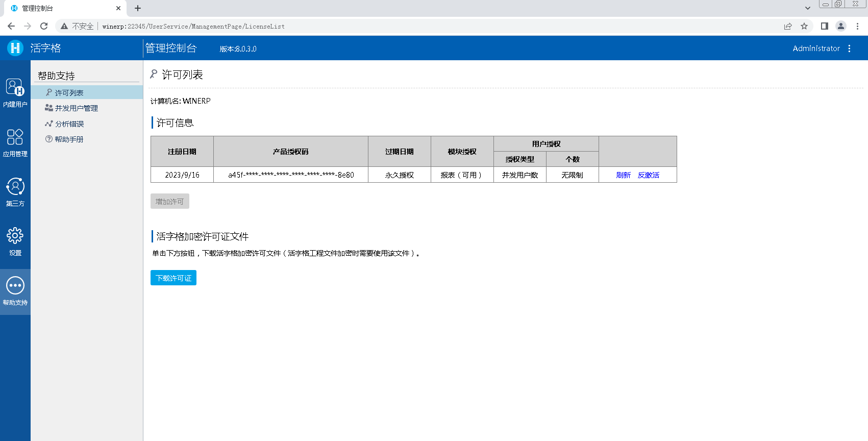Reload the page with refresh icon
The image size is (868, 441).
point(44,26)
